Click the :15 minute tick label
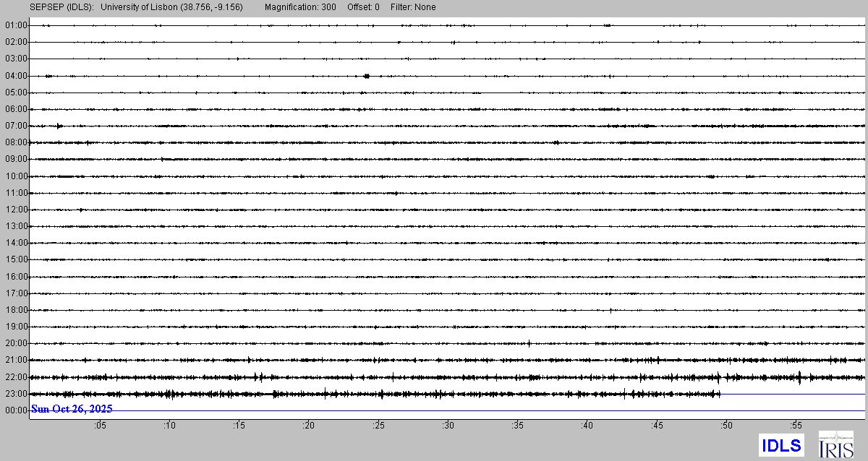Viewport: 868px width, 461px height. tap(239, 426)
